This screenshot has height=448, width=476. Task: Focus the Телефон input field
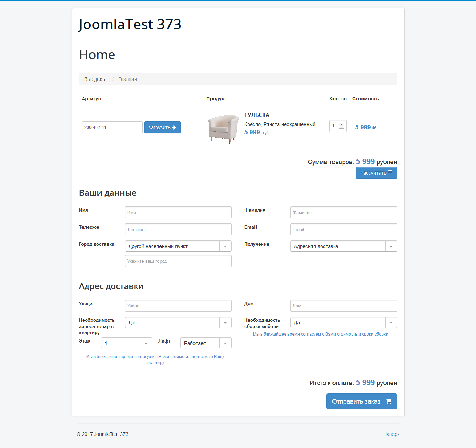click(178, 229)
